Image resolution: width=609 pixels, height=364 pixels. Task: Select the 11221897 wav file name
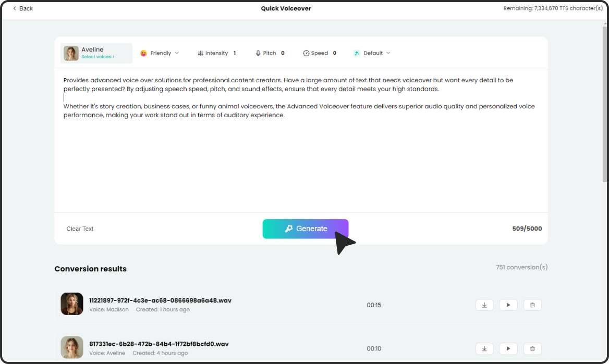point(160,300)
